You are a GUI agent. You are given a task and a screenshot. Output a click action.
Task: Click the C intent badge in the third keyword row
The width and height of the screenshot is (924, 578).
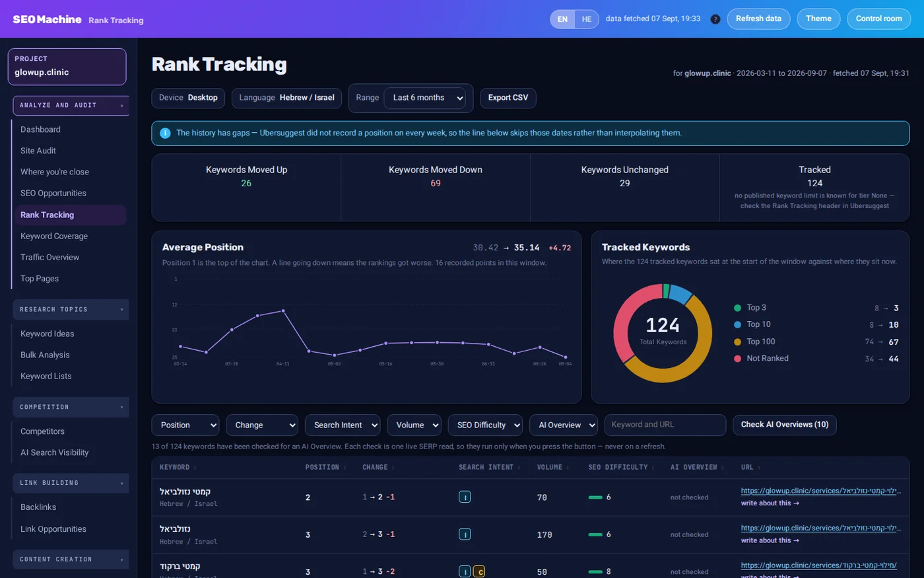click(x=479, y=571)
